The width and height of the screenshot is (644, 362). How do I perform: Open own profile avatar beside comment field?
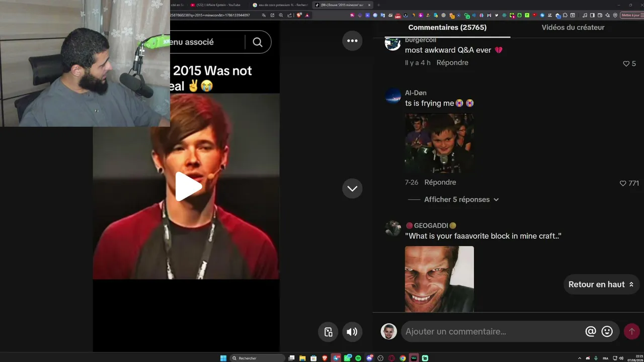(389, 332)
